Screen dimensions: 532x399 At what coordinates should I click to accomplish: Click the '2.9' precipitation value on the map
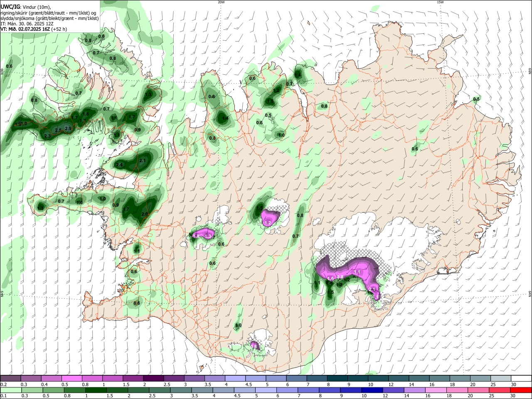68,129
